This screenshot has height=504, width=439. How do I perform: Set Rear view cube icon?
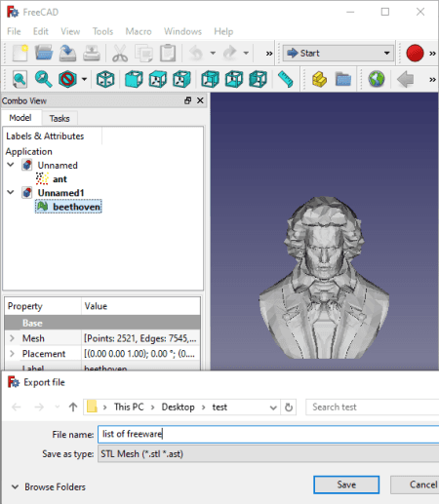210,80
